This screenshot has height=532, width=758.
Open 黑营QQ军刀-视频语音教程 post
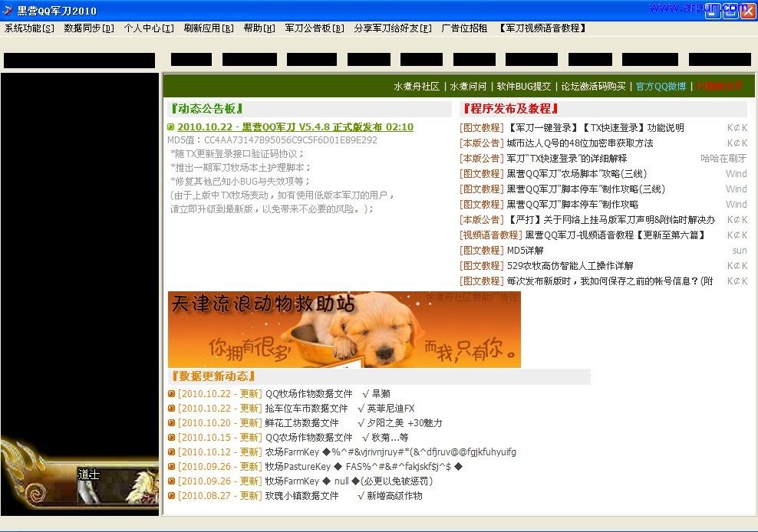(x=615, y=235)
